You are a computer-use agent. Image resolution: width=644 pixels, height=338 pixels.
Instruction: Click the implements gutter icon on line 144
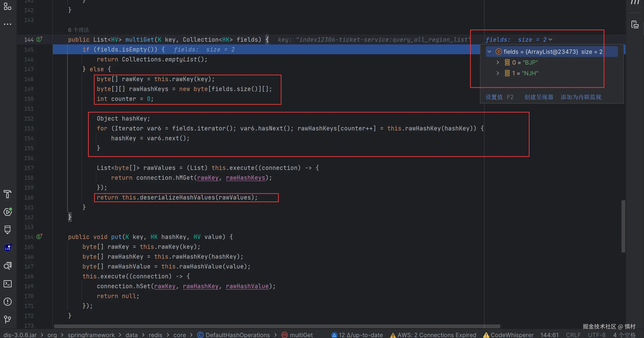(x=39, y=39)
